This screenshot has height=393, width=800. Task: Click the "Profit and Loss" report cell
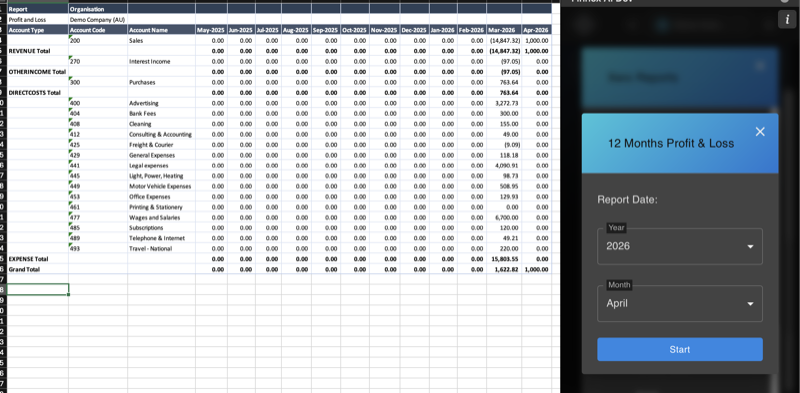pyautogui.click(x=38, y=20)
